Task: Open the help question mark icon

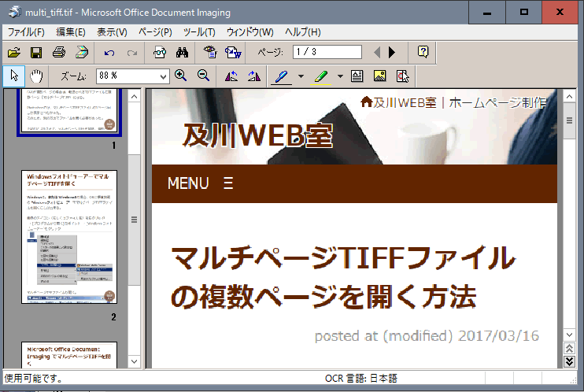Action: (x=423, y=52)
